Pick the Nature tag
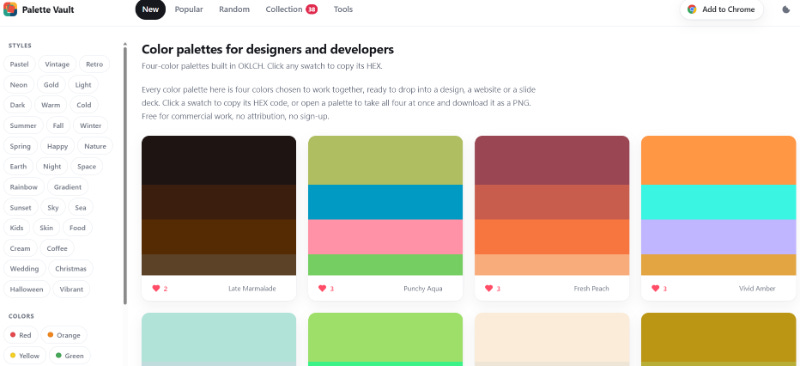This screenshot has height=366, width=800. tap(95, 146)
